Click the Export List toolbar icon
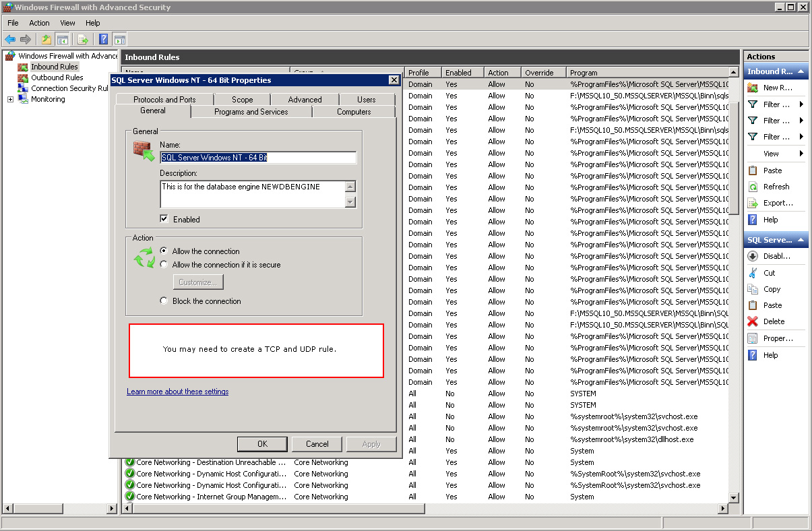812x531 pixels. pos(83,39)
